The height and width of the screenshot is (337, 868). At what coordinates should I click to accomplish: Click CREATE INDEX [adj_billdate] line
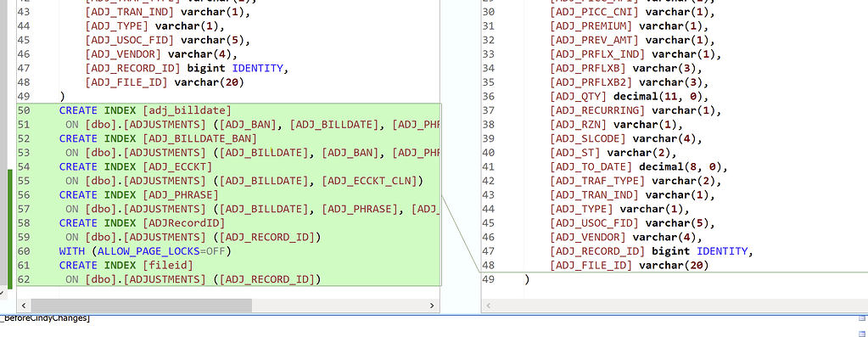pos(145,110)
